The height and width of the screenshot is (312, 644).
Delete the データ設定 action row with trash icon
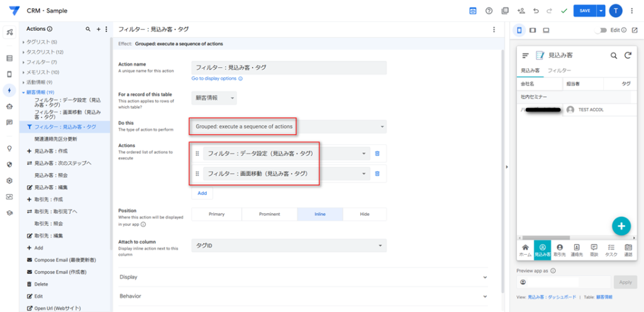coord(377,153)
